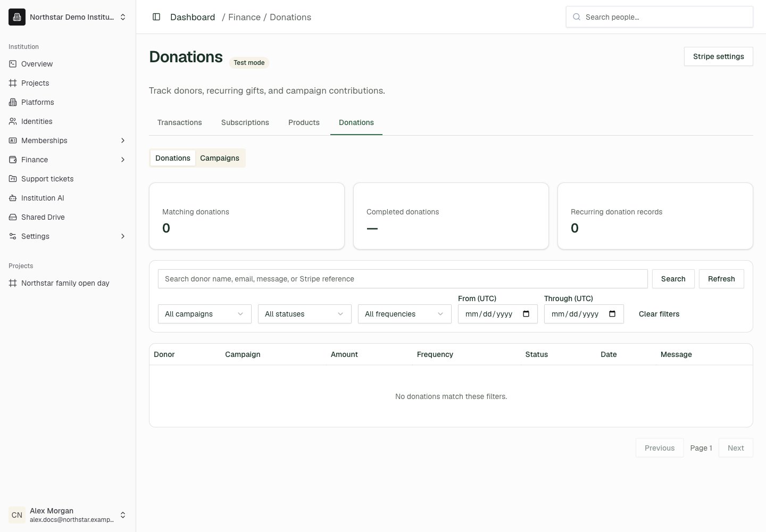Click the Support tickets icon
Screen dimensions: 766x532
point(13,179)
